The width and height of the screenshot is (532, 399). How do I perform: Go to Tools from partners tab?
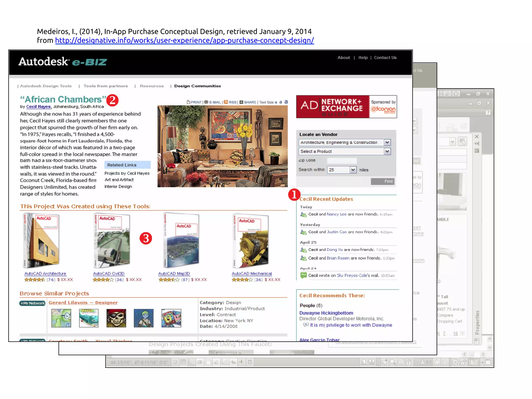click(x=105, y=86)
